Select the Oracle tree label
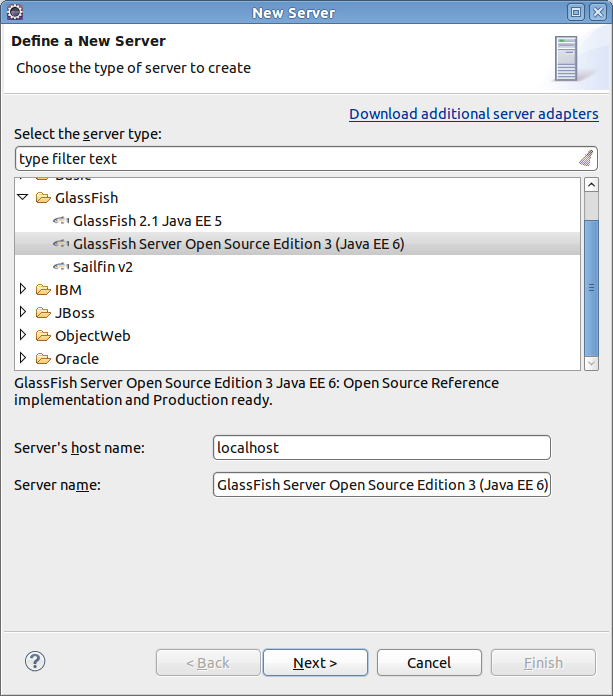The image size is (613, 696). click(x=77, y=359)
